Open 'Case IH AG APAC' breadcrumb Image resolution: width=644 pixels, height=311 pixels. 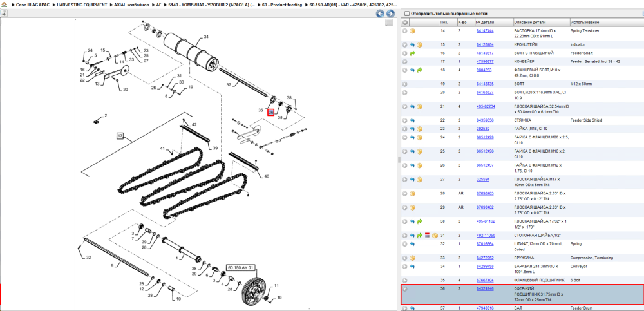(31, 5)
